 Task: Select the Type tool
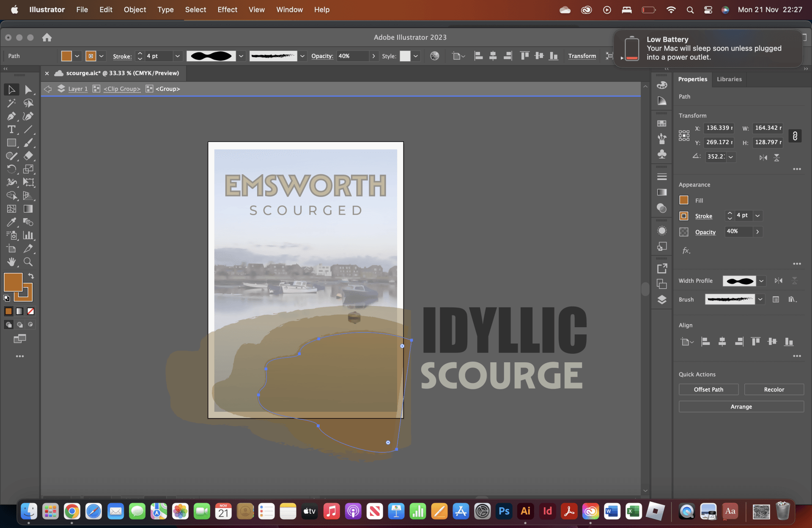pos(11,129)
